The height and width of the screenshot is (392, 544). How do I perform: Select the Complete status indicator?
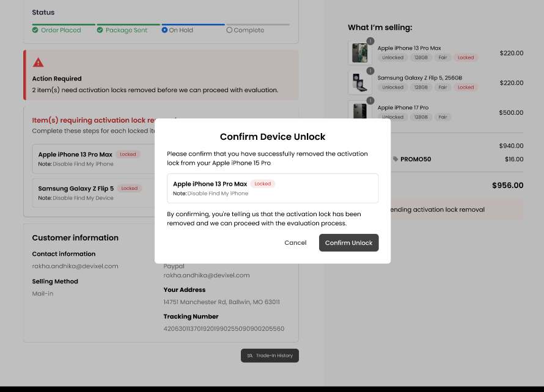pos(229,30)
